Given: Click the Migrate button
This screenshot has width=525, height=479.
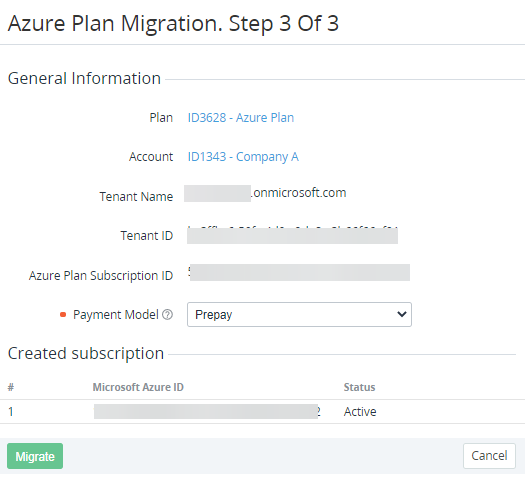Looking at the screenshot, I should 35,456.
